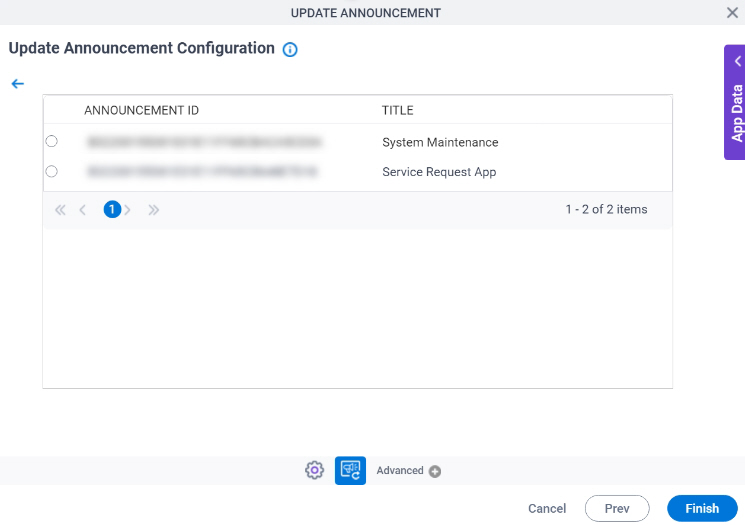The width and height of the screenshot is (745, 525).
Task: Go to next page in pager
Action: point(127,210)
